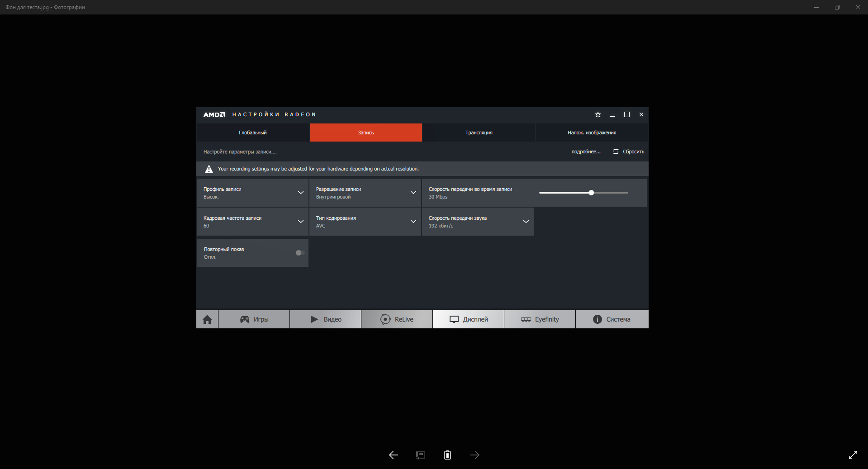868x469 pixels.
Task: Click the star favorite icon in Radeon header
Action: (x=598, y=115)
